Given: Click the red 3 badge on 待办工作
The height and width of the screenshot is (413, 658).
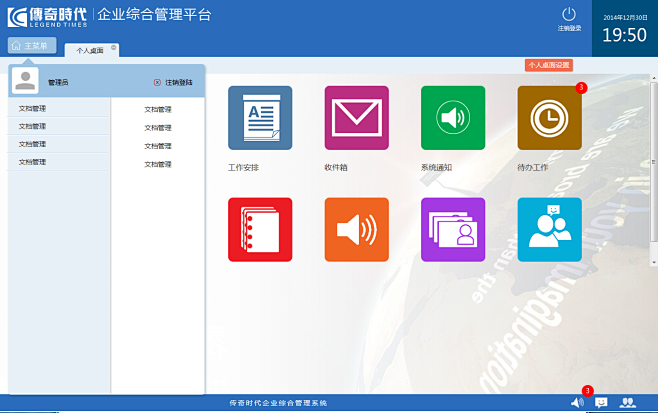Looking at the screenshot, I should 581,87.
